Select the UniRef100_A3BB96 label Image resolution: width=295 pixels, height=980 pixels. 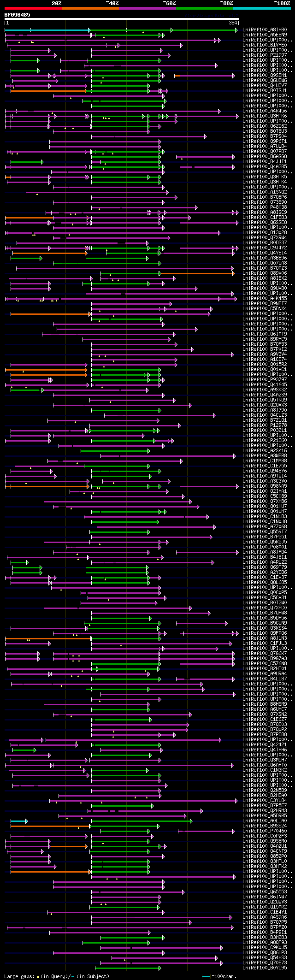coord(265,258)
